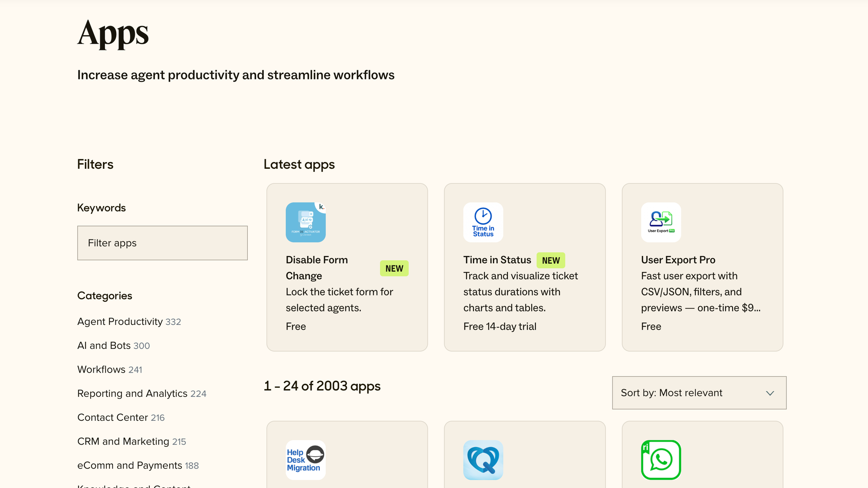The height and width of the screenshot is (488, 868).
Task: Click the User Export Pro app icon
Action: (x=661, y=222)
